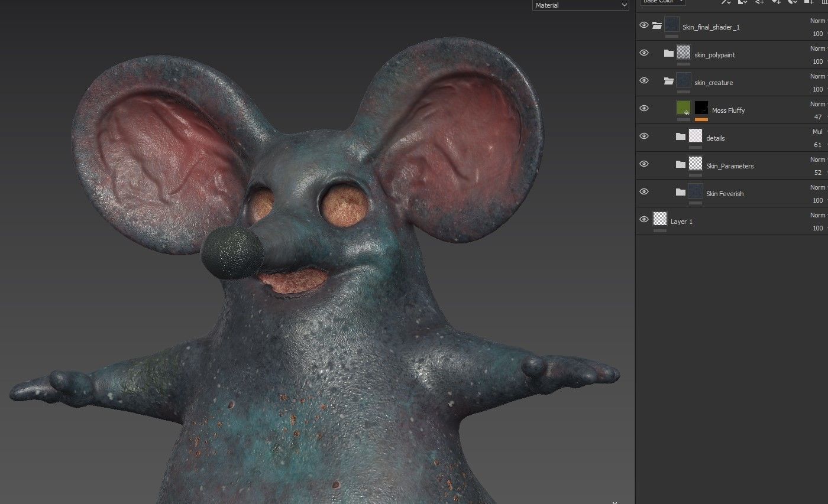828x504 pixels.
Task: Collapse the skin_creature open folder icon
Action: [669, 81]
